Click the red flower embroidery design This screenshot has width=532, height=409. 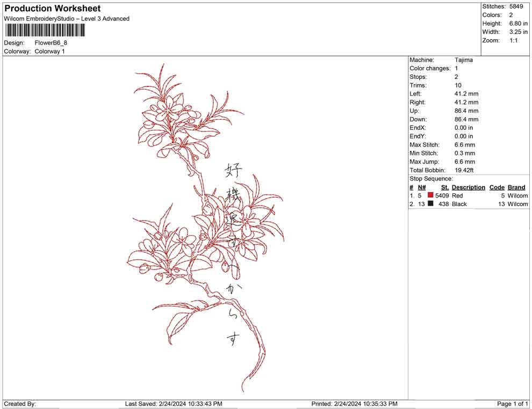205,227
